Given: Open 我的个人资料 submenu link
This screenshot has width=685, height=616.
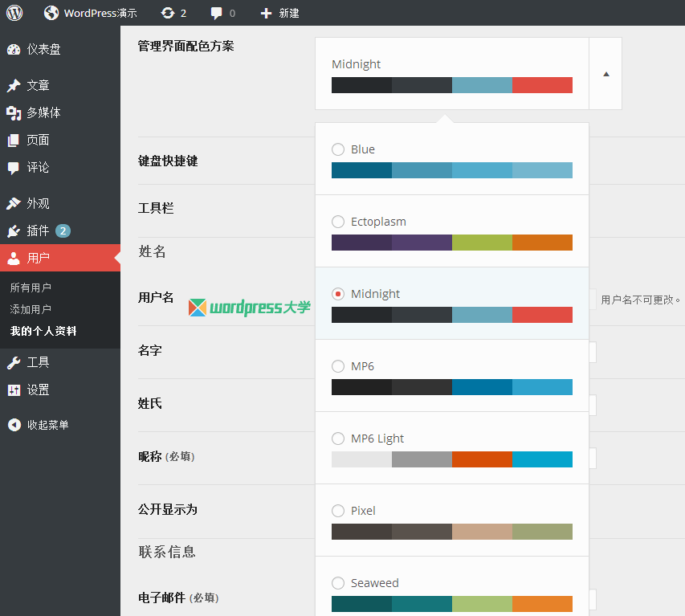Looking at the screenshot, I should tap(43, 331).
